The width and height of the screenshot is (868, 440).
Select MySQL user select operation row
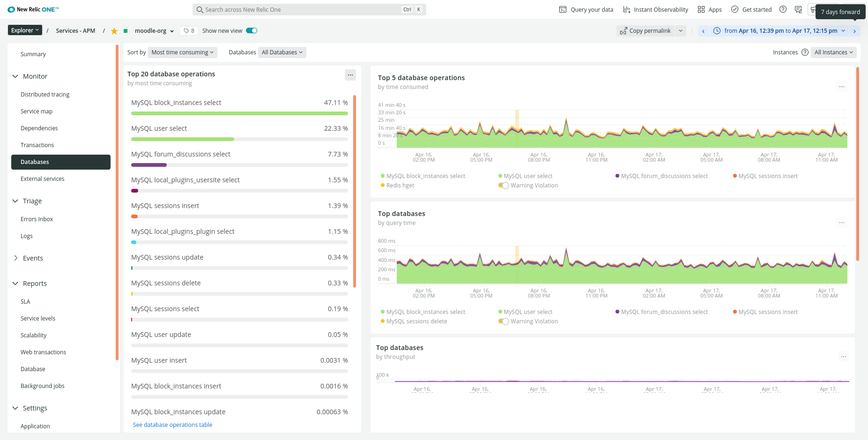coord(239,133)
